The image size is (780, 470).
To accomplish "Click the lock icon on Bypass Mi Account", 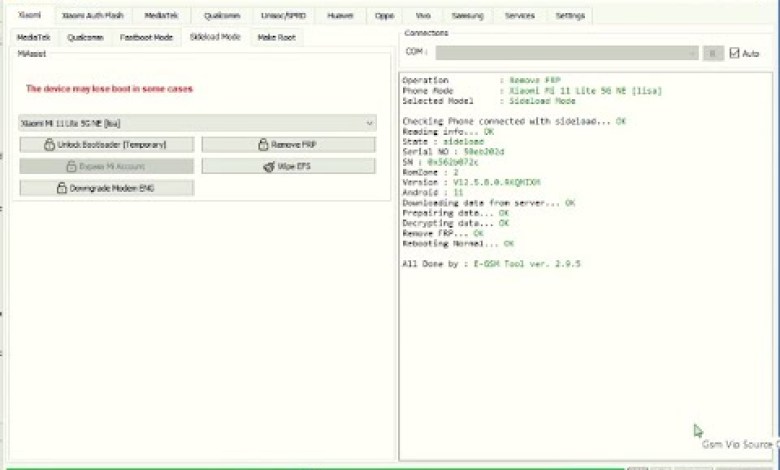I will tap(71, 166).
